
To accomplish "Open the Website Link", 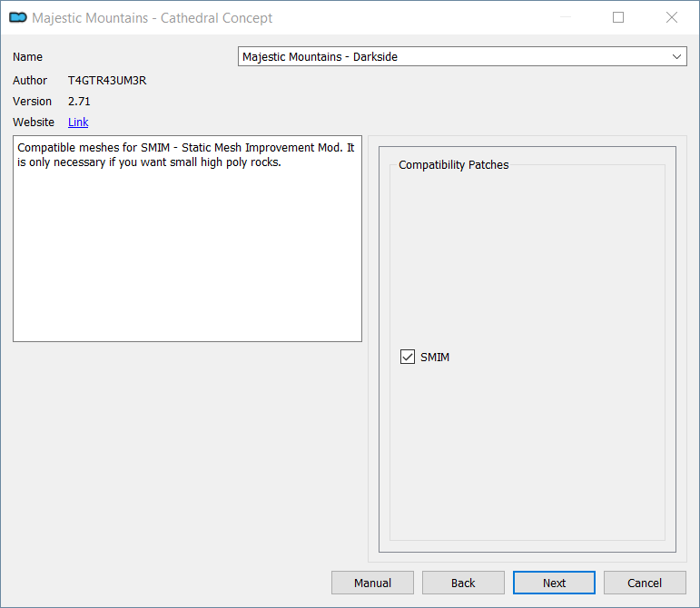I will pyautogui.click(x=78, y=123).
